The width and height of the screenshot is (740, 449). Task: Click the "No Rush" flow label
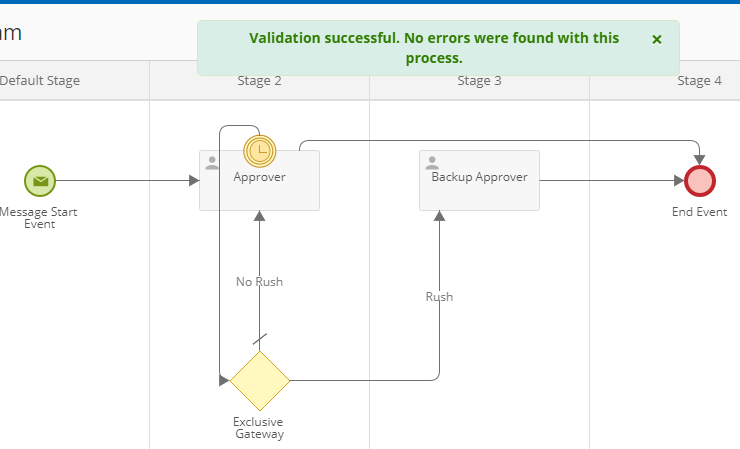259,282
